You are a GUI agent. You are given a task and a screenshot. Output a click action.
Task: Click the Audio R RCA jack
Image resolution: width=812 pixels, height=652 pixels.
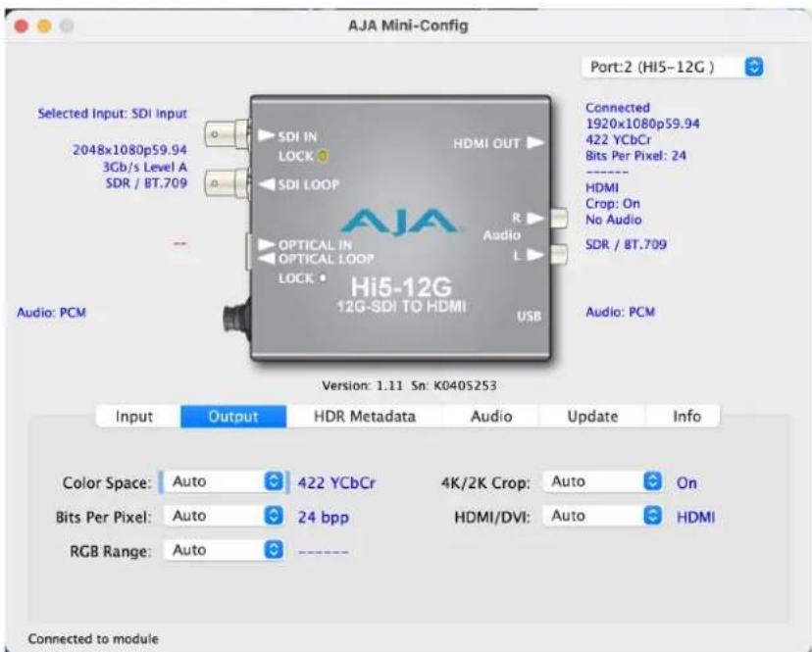pos(559,218)
